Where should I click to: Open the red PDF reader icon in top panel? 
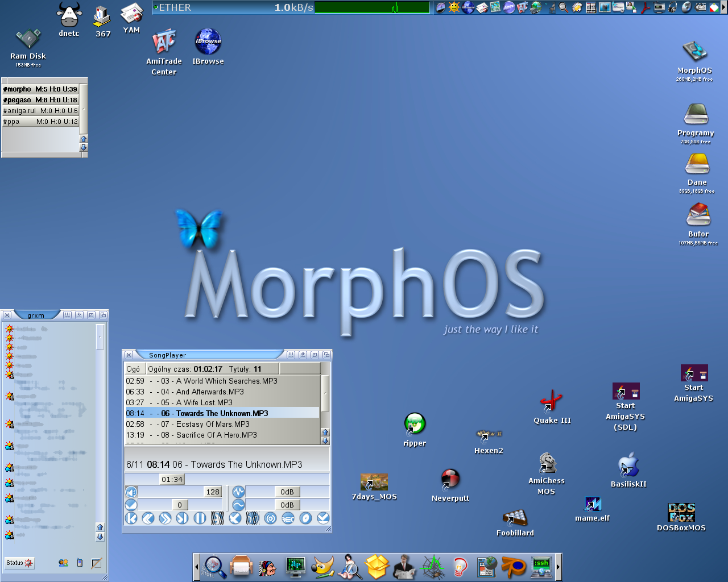coord(645,7)
